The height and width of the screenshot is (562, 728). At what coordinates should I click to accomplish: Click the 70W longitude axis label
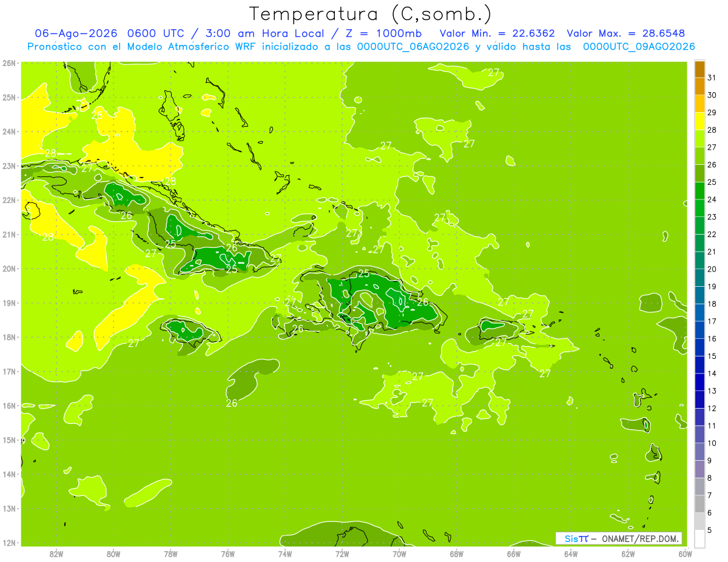coord(399,554)
